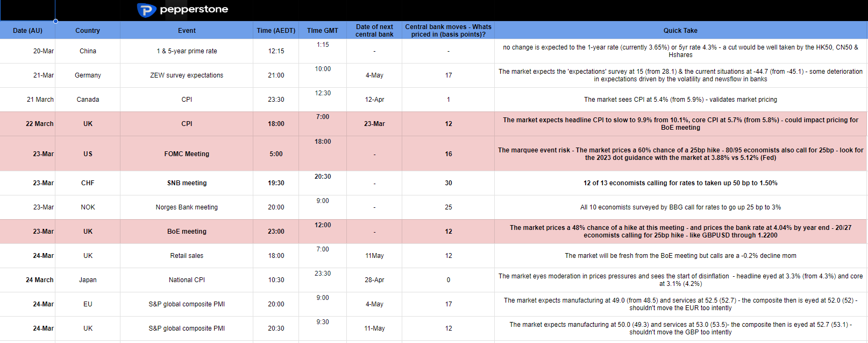Click the 20:30 AEDT time cell
This screenshot has height=343, width=868.
(276, 328)
